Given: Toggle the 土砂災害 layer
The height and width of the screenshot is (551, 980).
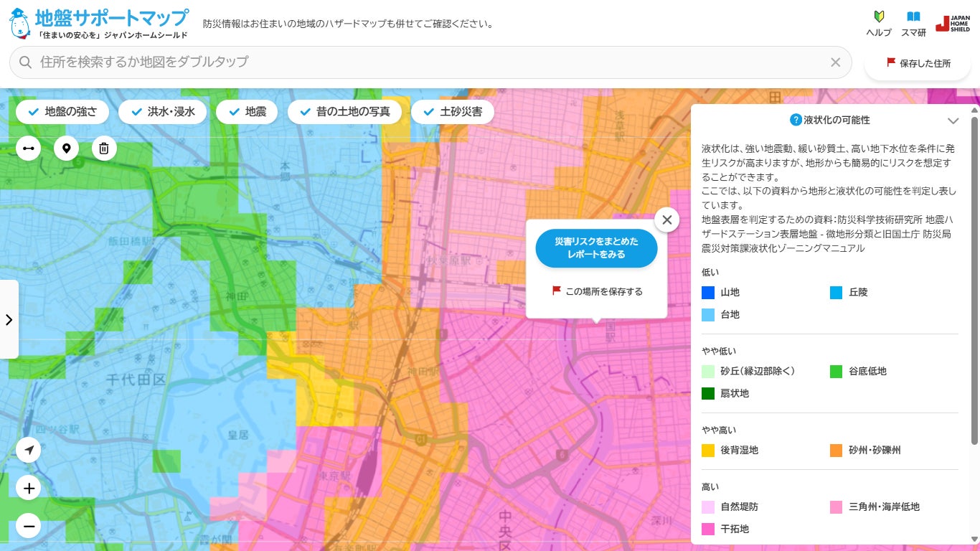Looking at the screenshot, I should pos(453,112).
